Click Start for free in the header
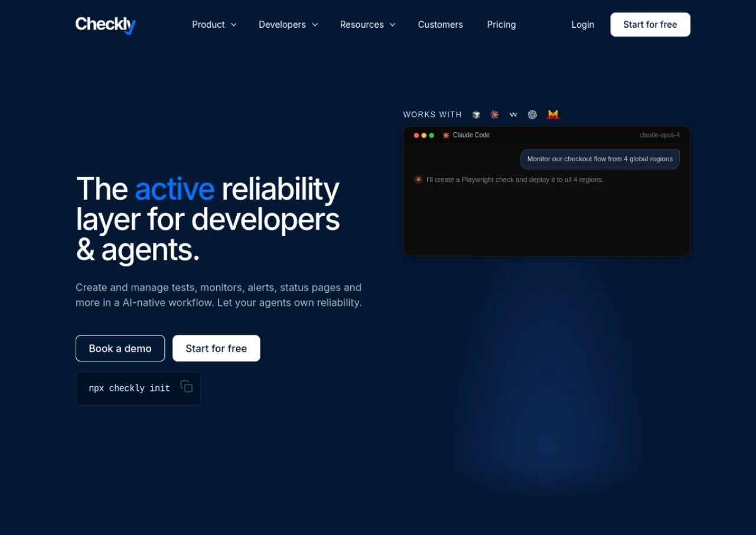 pos(650,25)
